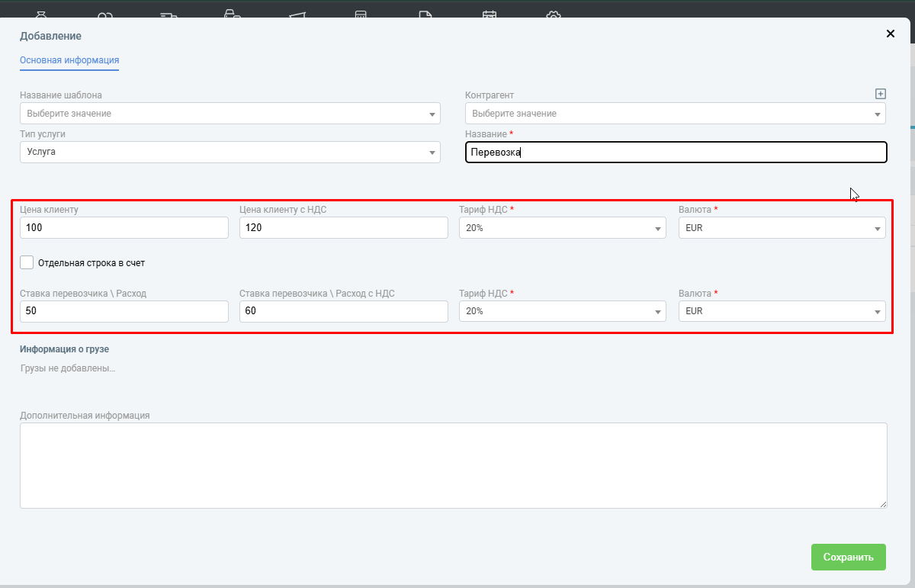
Task: Focus the Дополнительная информация text area
Action: [453, 465]
